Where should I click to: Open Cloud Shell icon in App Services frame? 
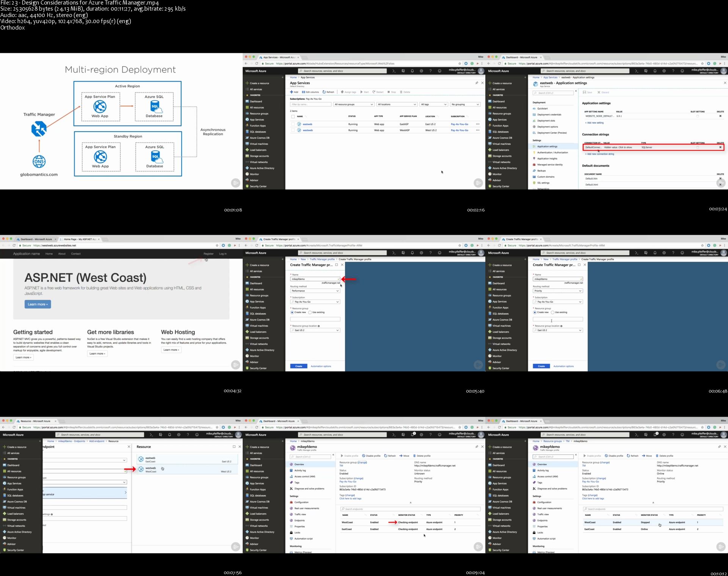[394, 71]
